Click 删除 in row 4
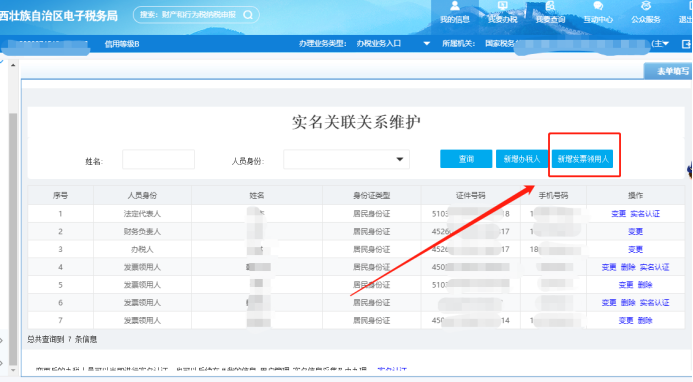The width and height of the screenshot is (693, 382). [628, 267]
